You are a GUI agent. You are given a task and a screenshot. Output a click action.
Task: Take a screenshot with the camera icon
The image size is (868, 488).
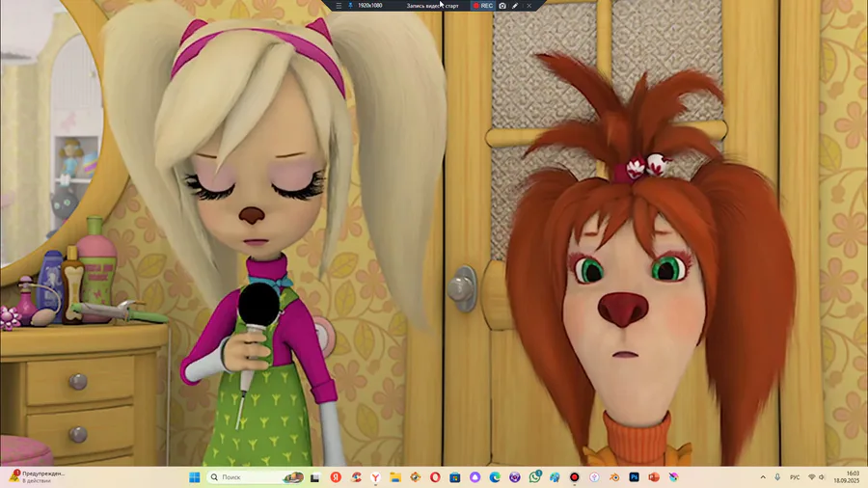pos(502,6)
